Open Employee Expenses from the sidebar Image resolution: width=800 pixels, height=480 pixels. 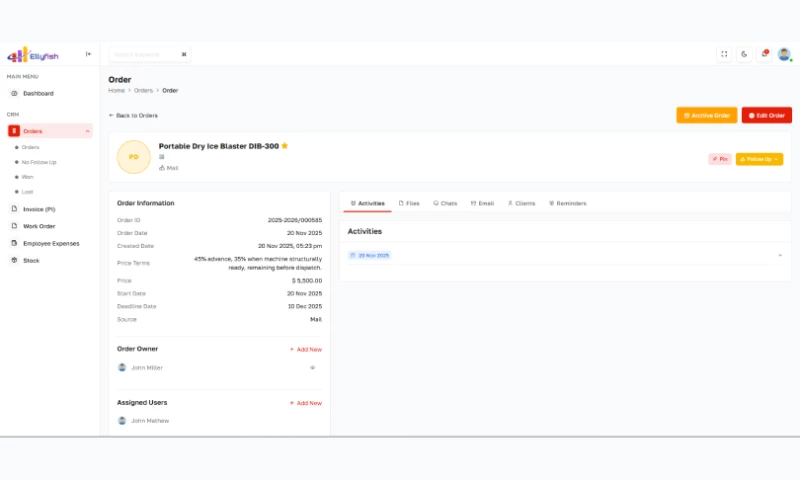click(x=50, y=243)
